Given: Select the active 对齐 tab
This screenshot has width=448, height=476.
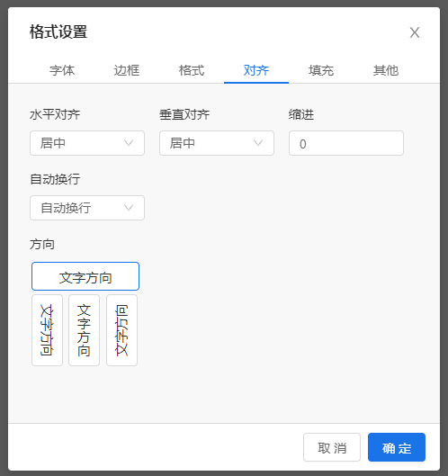Looking at the screenshot, I should 256,70.
